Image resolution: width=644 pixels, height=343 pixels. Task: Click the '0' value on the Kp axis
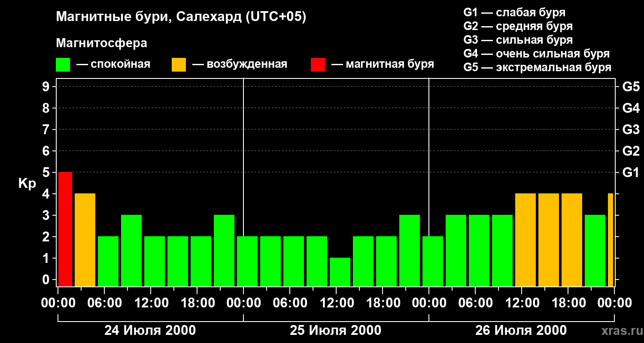47,280
